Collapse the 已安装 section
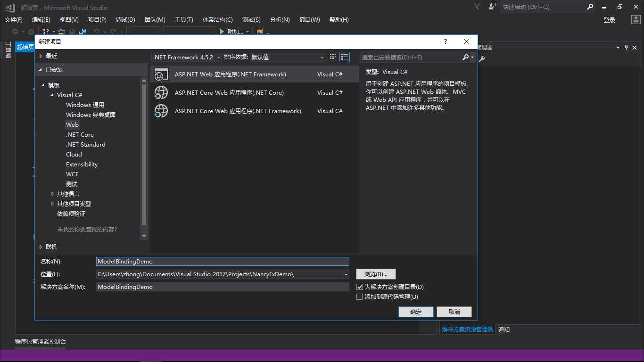This screenshot has width=644, height=362. (x=41, y=70)
